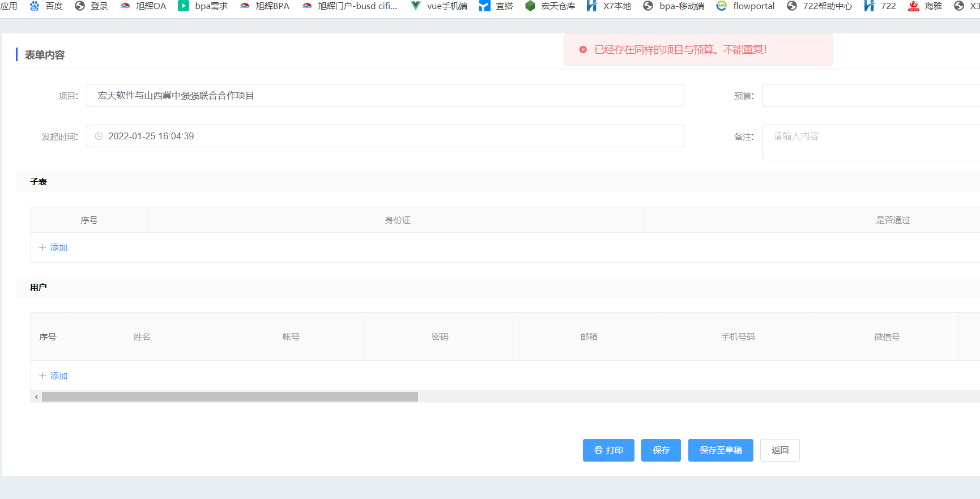Click the 身份证 column header
Screen dimensions: 980x499
pyautogui.click(x=398, y=220)
